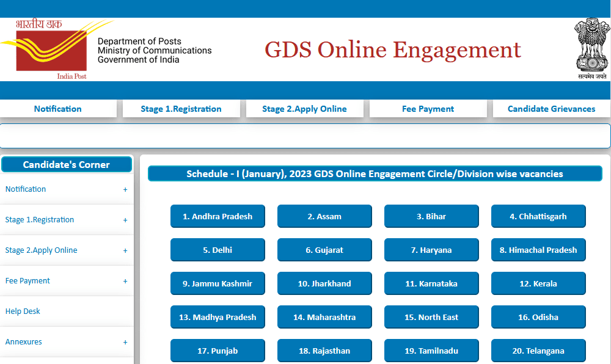
Task: Open Stage 2.Apply Online link in sidebar
Action: pyautogui.click(x=41, y=250)
